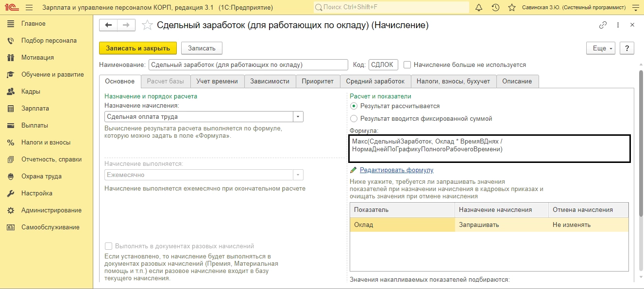Open the Зарплата section in the sidebar
Image resolution: width=644 pixels, height=289 pixels.
point(35,109)
